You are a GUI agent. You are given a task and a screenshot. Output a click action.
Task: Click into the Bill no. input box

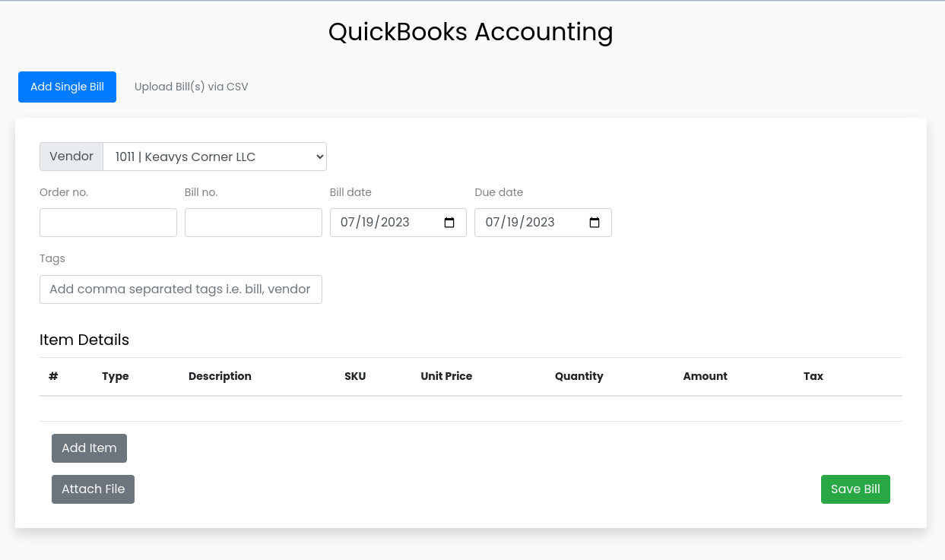coord(253,223)
